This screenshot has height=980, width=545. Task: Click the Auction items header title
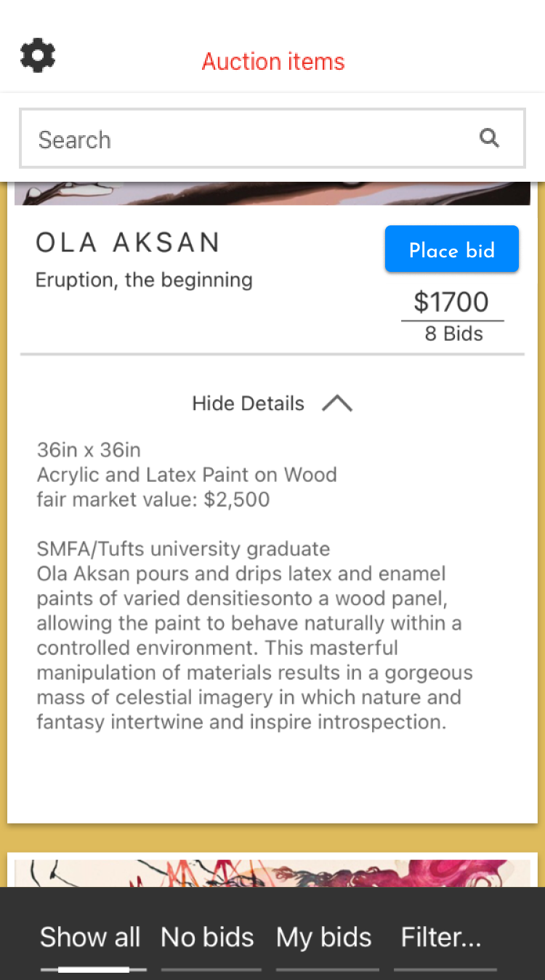pyautogui.click(x=273, y=62)
